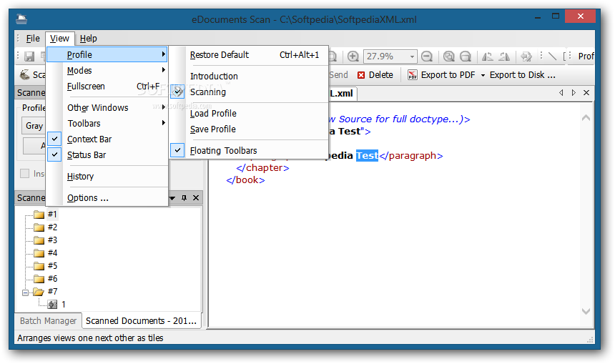Screen dimensions: 615x364
Task: Open Options from View menu
Action: tap(107, 197)
